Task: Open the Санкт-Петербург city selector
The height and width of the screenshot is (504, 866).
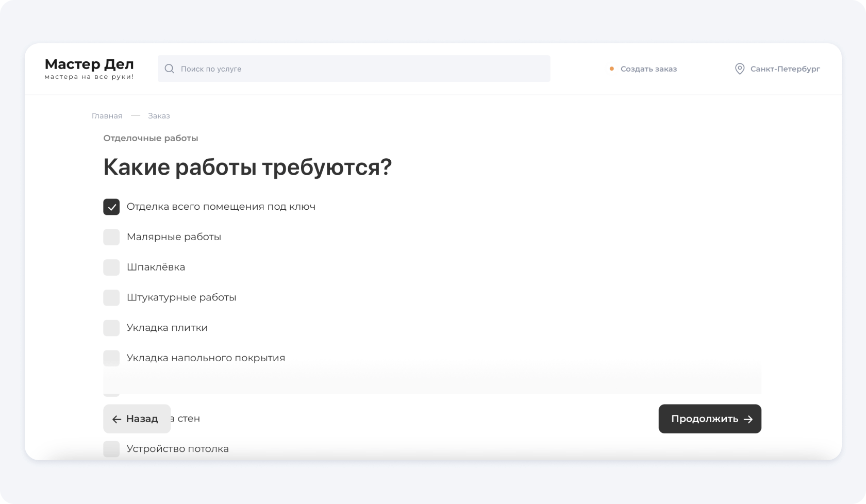Action: (x=785, y=69)
